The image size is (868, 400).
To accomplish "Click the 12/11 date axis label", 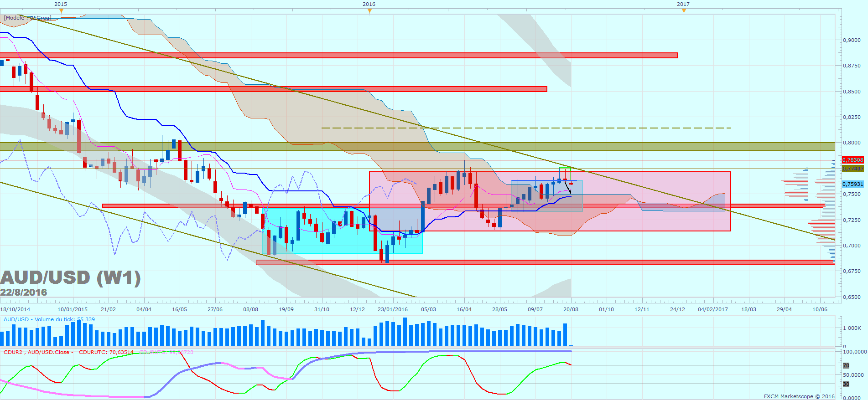I will [x=642, y=309].
